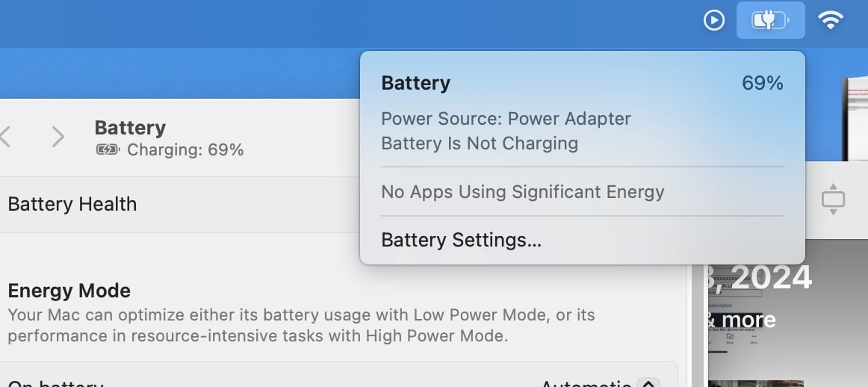Go forward in System Settings
The image size is (868, 387).
(58, 137)
